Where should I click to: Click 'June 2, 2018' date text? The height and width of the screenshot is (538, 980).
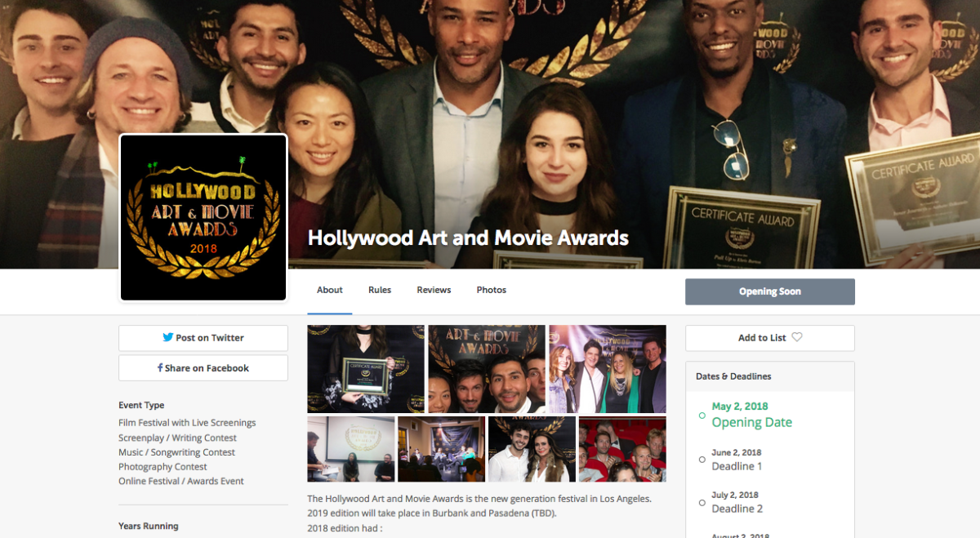[737, 452]
